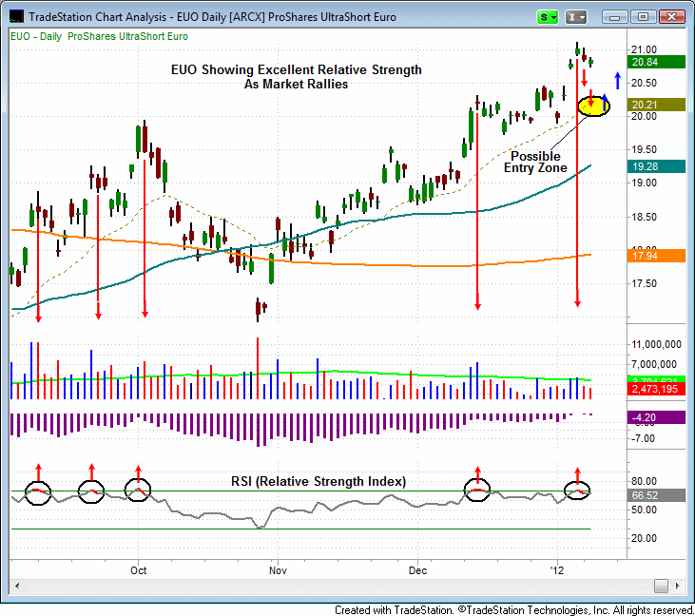Click the 11,000,000 volume axis label
695x616 pixels.
click(656, 344)
